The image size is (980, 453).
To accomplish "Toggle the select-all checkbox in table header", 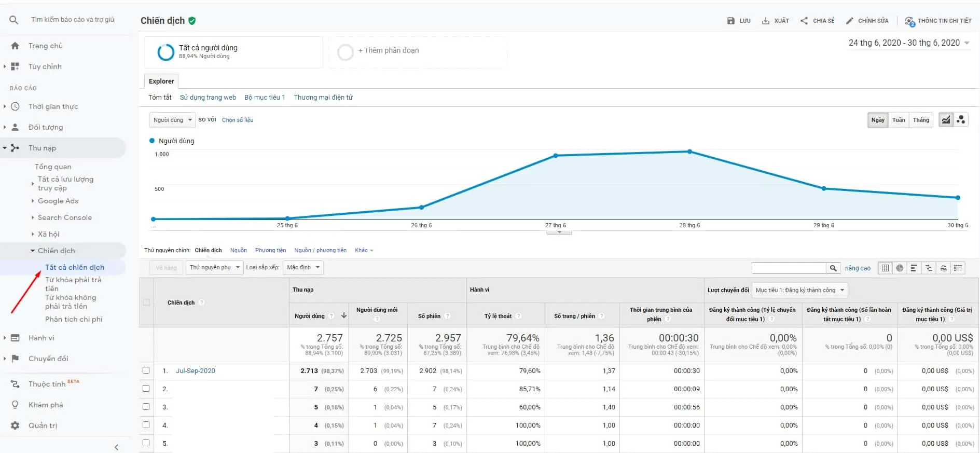I will (146, 303).
